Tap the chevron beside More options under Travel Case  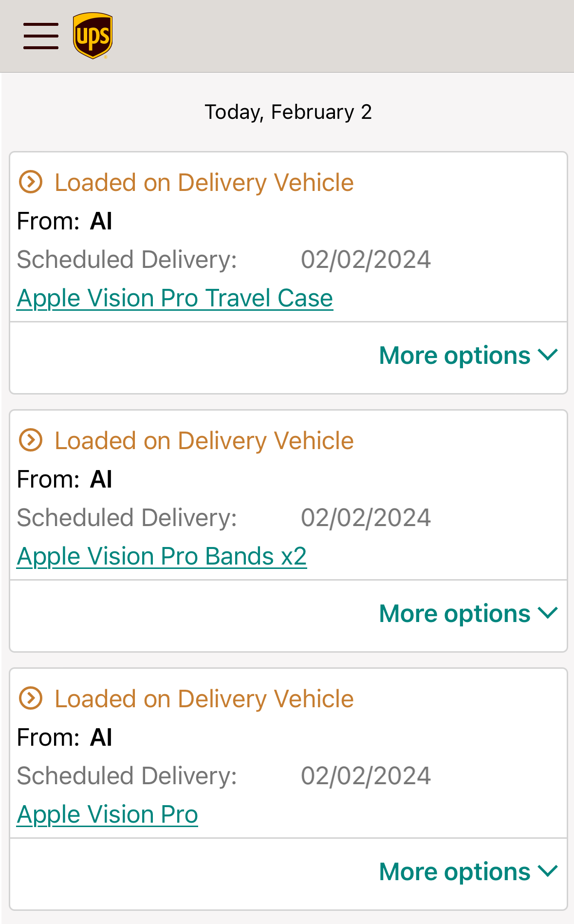click(548, 355)
